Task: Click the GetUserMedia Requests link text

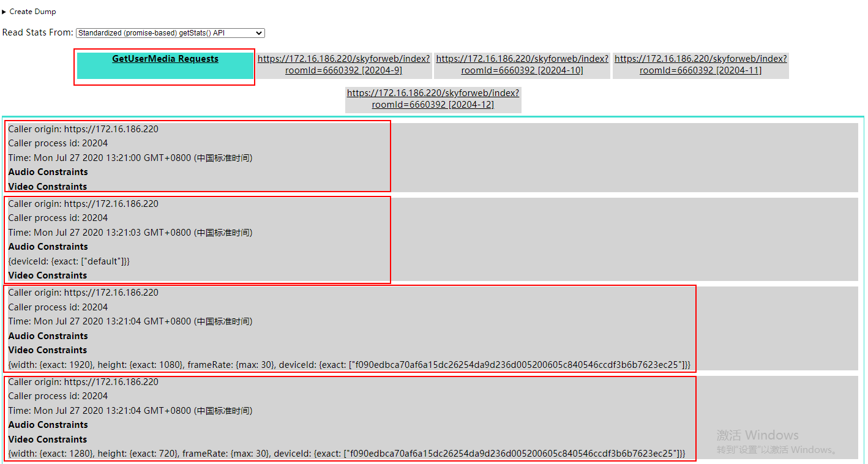Action: (x=164, y=59)
